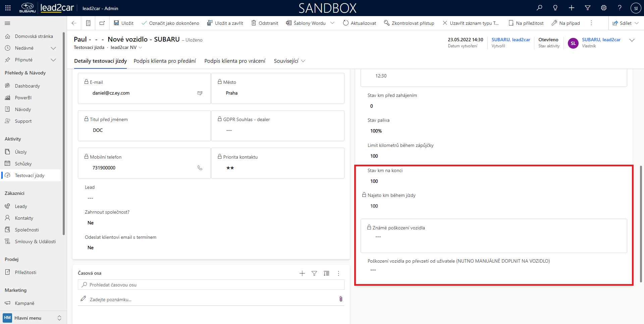Open the advanced find filter icon

(588, 8)
